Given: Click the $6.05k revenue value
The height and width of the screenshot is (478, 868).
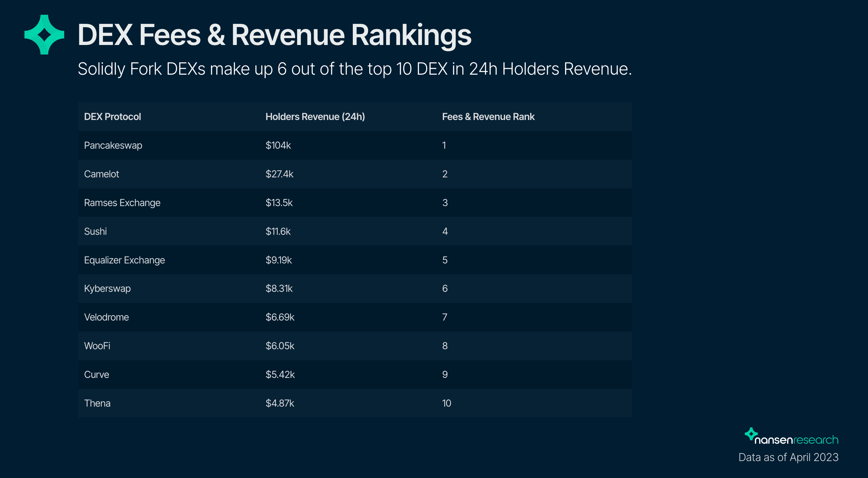Looking at the screenshot, I should pos(280,346).
